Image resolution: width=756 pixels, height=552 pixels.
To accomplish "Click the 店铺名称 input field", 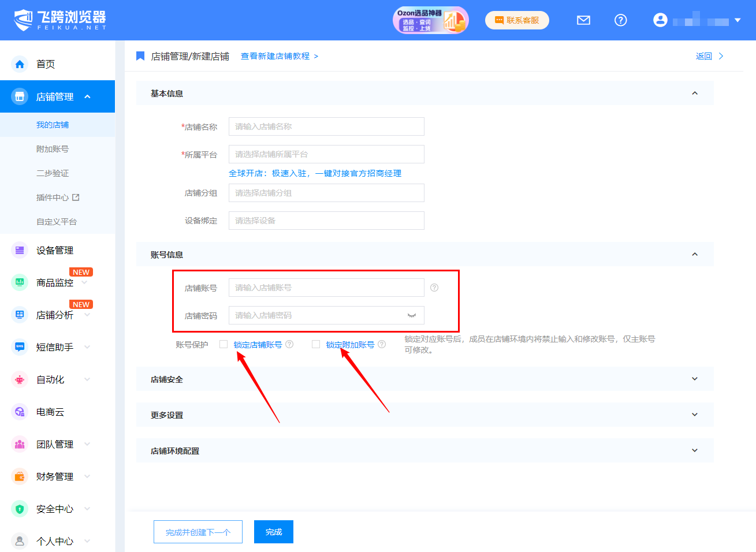I will [326, 126].
